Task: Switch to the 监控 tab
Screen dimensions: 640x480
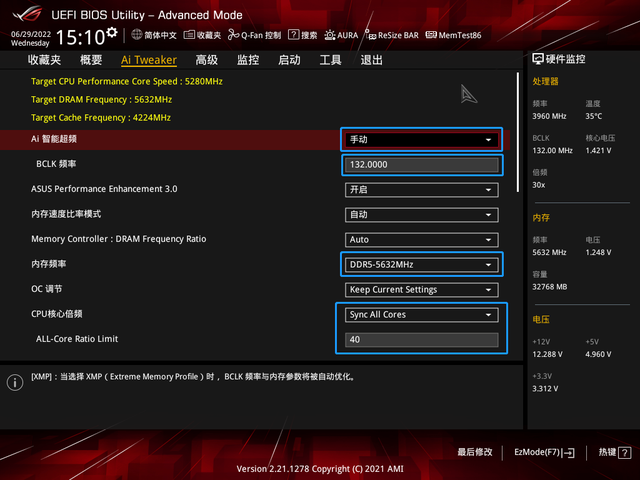Action: tap(248, 60)
